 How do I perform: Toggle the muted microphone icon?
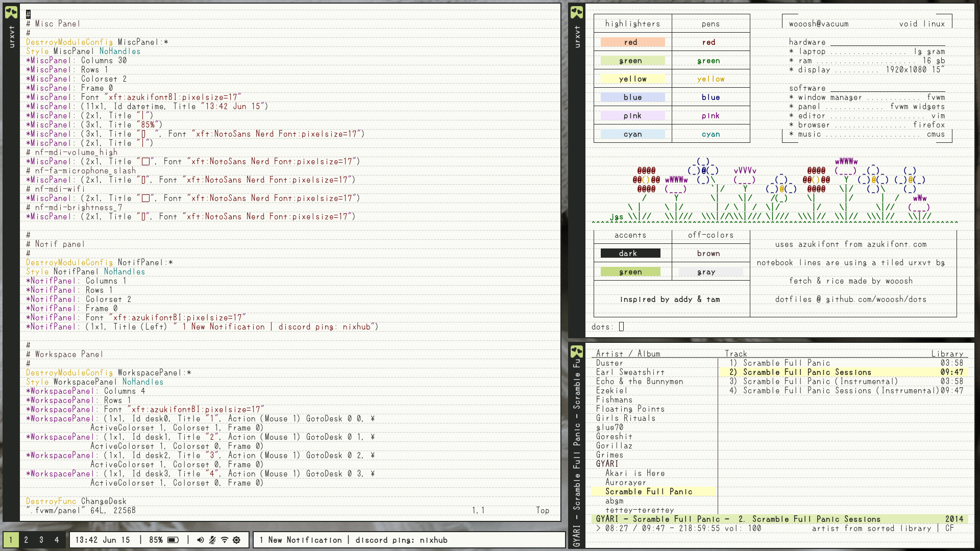(x=212, y=540)
